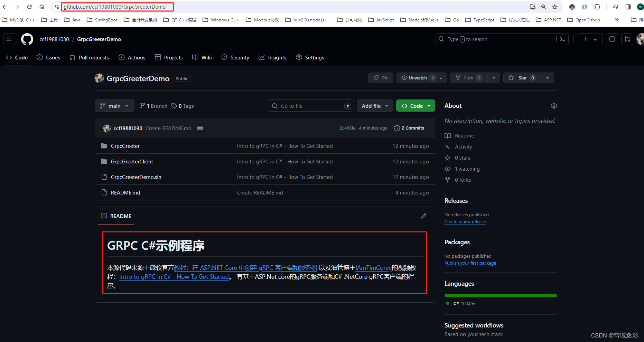Expand commit message ellipsis icon

pyautogui.click(x=200, y=128)
